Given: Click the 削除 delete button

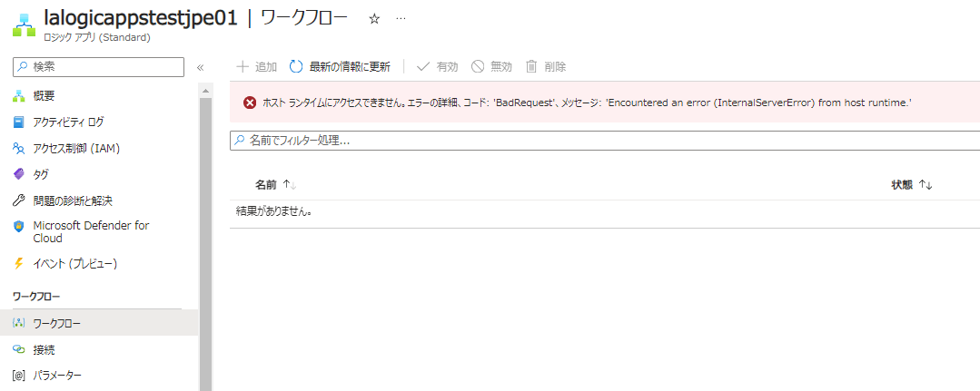Looking at the screenshot, I should pyautogui.click(x=546, y=67).
